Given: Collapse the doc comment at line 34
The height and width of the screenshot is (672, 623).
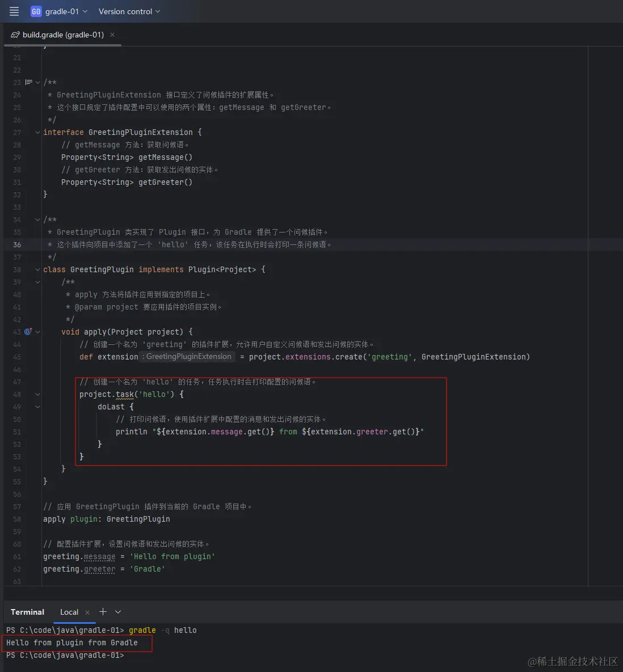Looking at the screenshot, I should [x=37, y=219].
